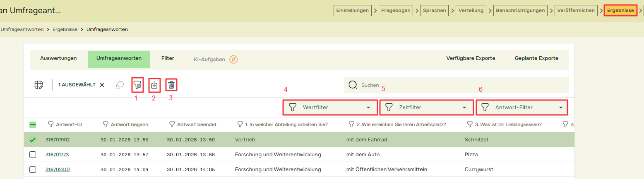Open the Antwort-Filter dropdown
The image size is (644, 179).
click(522, 107)
